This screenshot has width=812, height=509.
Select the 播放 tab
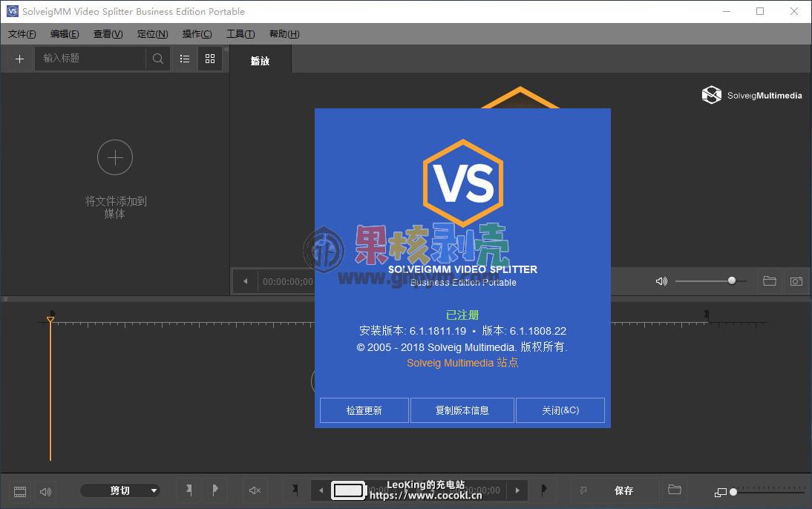tap(261, 61)
